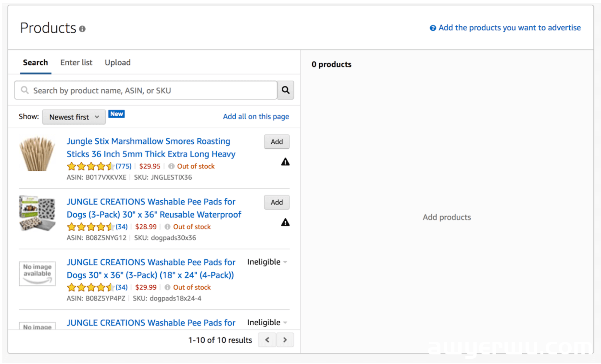This screenshot has width=601, height=364.
Task: Click Out of stock label for Jungle Stix
Action: point(196,166)
